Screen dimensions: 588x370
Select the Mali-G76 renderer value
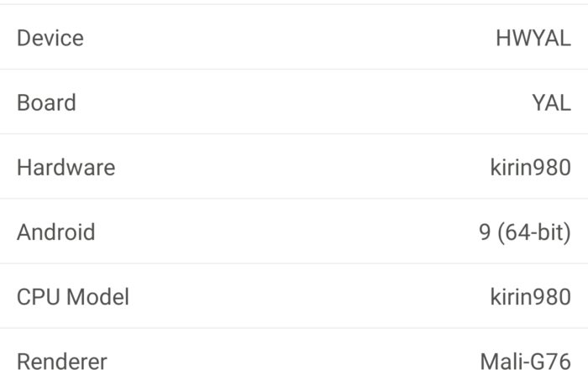coord(525,361)
